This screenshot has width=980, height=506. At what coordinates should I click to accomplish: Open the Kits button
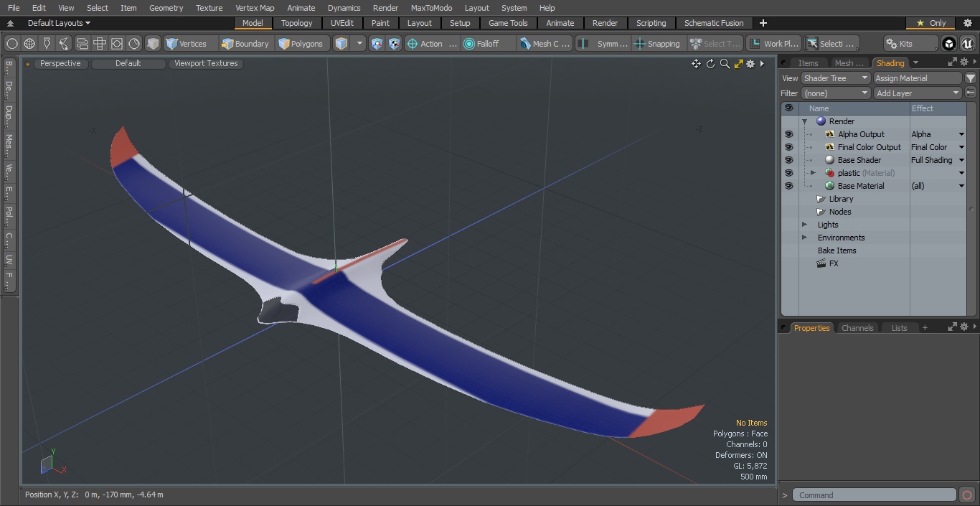910,44
